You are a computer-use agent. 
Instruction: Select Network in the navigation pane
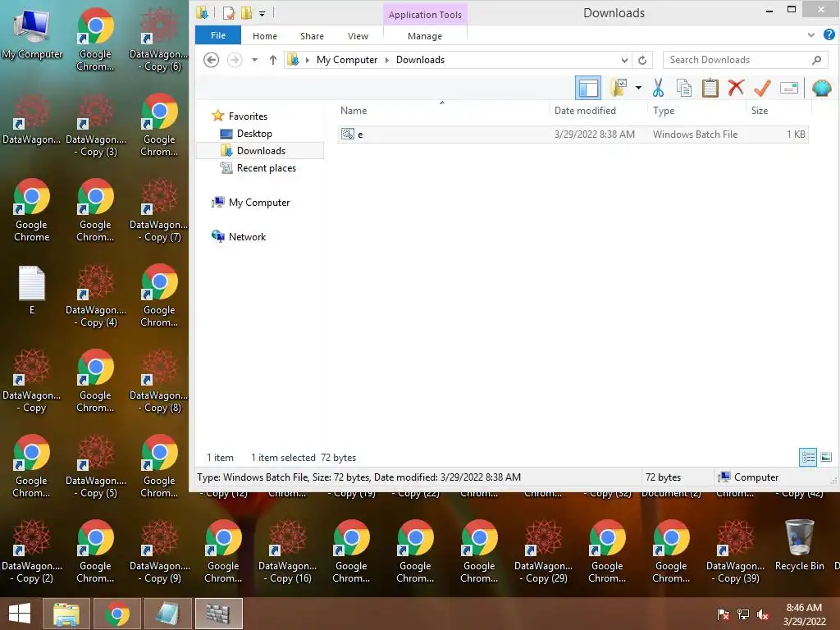click(x=247, y=237)
